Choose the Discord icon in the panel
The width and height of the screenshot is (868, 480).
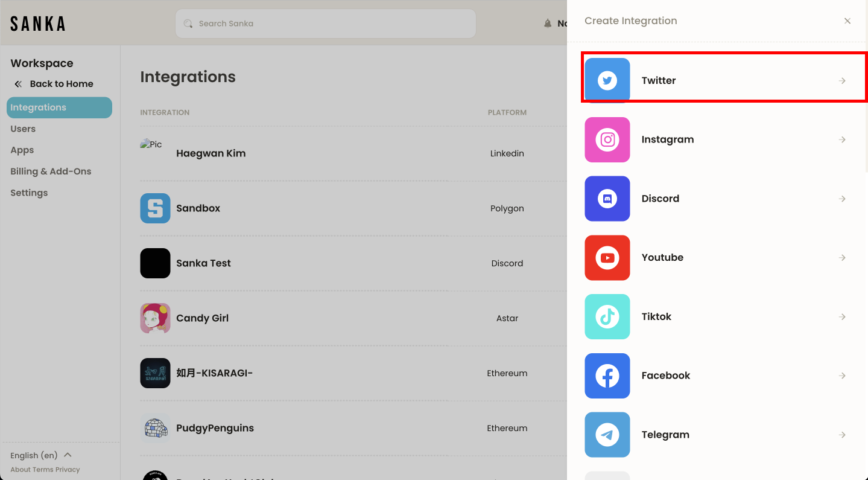pos(607,199)
